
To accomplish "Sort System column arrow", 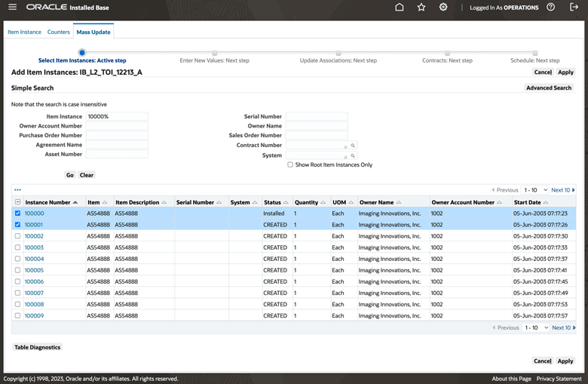I will click(255, 202).
